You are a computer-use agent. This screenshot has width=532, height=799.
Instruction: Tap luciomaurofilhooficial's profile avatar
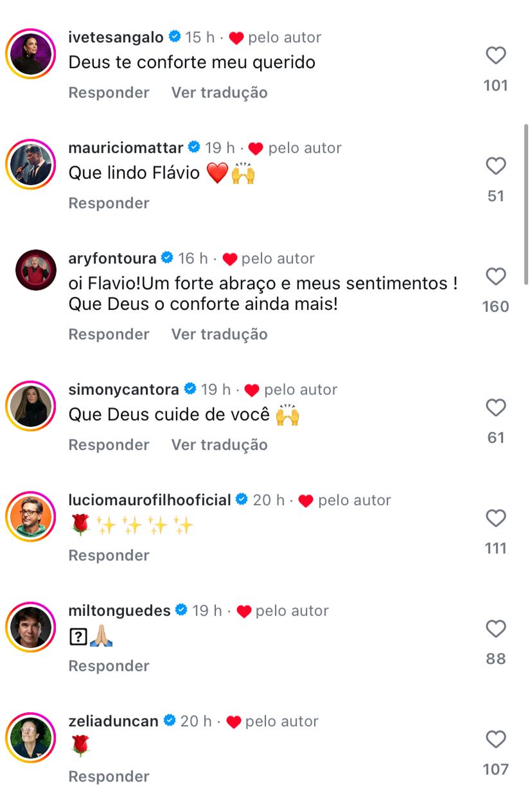coord(31,516)
